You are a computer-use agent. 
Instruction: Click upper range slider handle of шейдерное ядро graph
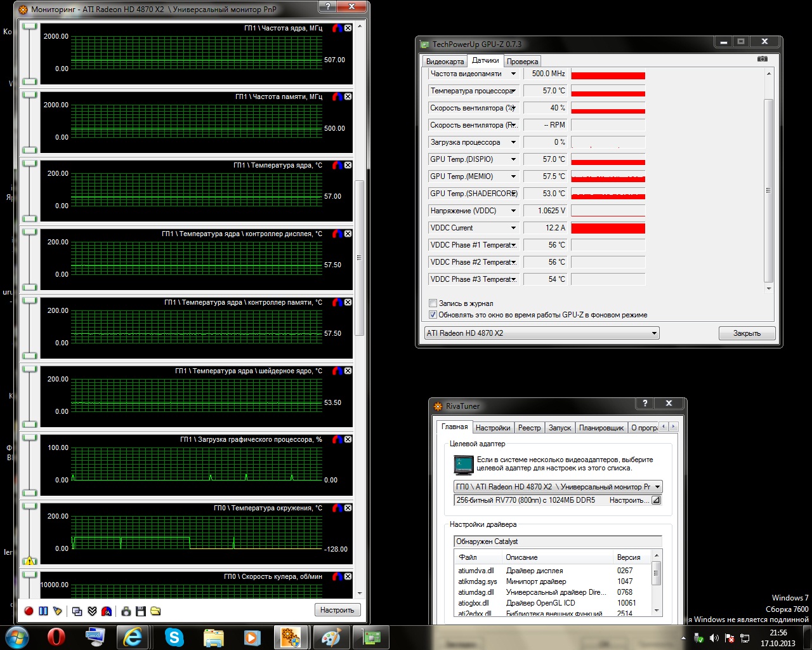29,369
